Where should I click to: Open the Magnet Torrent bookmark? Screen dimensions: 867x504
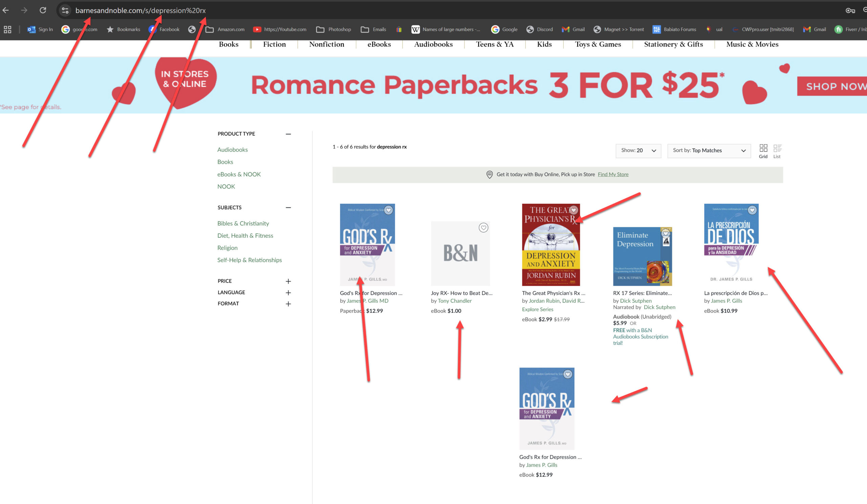coord(619,29)
